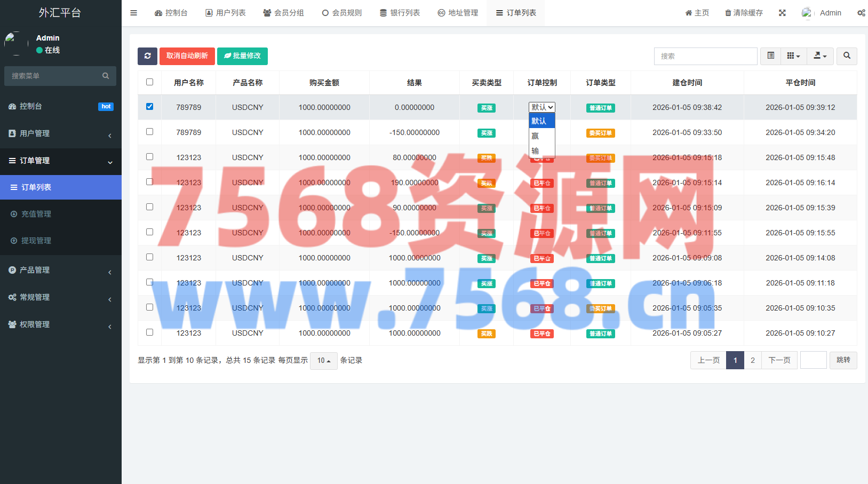Click the table search input field
This screenshot has height=484, width=868.
[705, 56]
